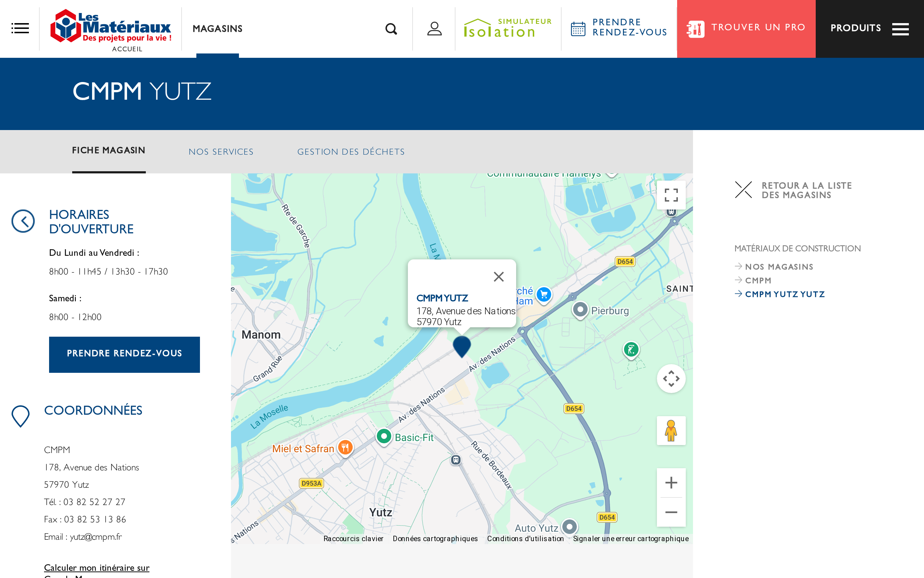The height and width of the screenshot is (578, 924).
Task: Open the Simulateur Isolation link
Action: pyautogui.click(x=508, y=28)
